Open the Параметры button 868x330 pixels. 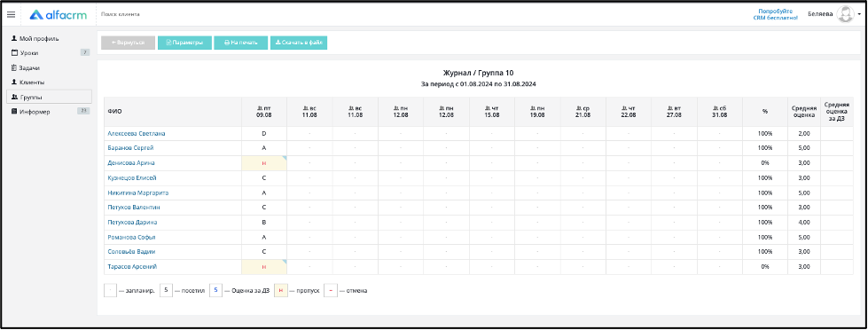point(185,43)
